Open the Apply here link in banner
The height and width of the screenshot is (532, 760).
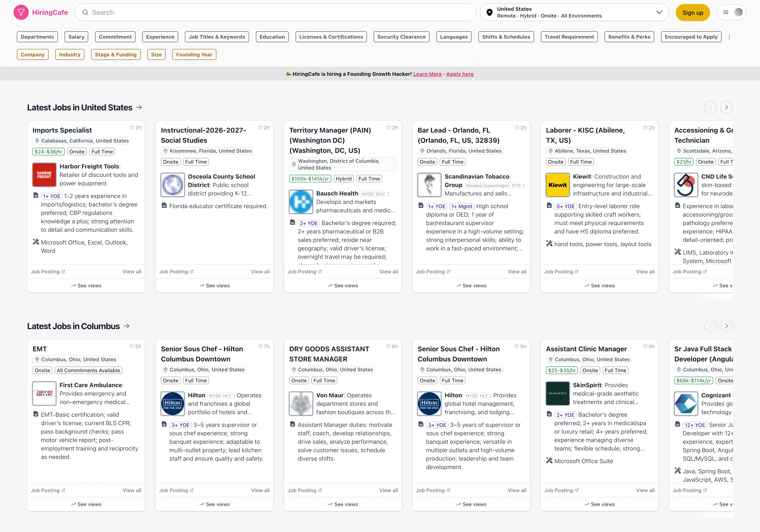tap(459, 74)
